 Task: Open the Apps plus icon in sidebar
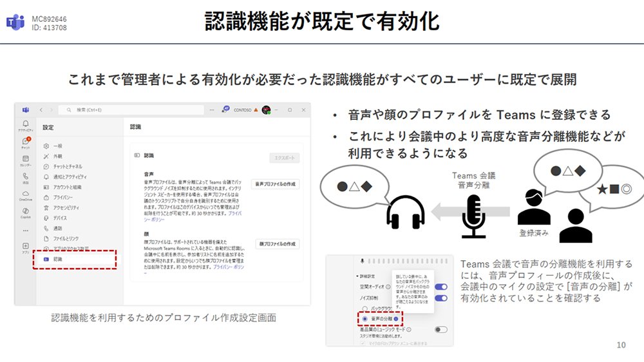(x=26, y=247)
